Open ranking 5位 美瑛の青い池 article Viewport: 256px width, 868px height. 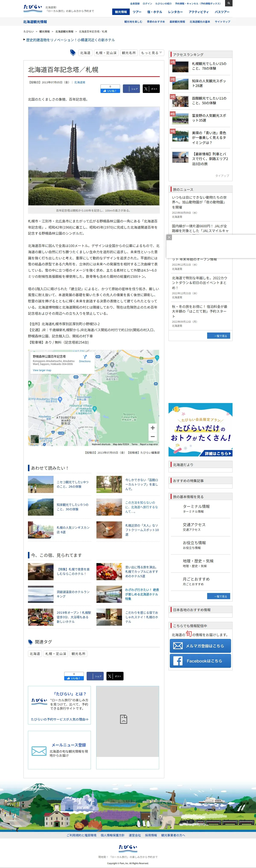(200, 137)
